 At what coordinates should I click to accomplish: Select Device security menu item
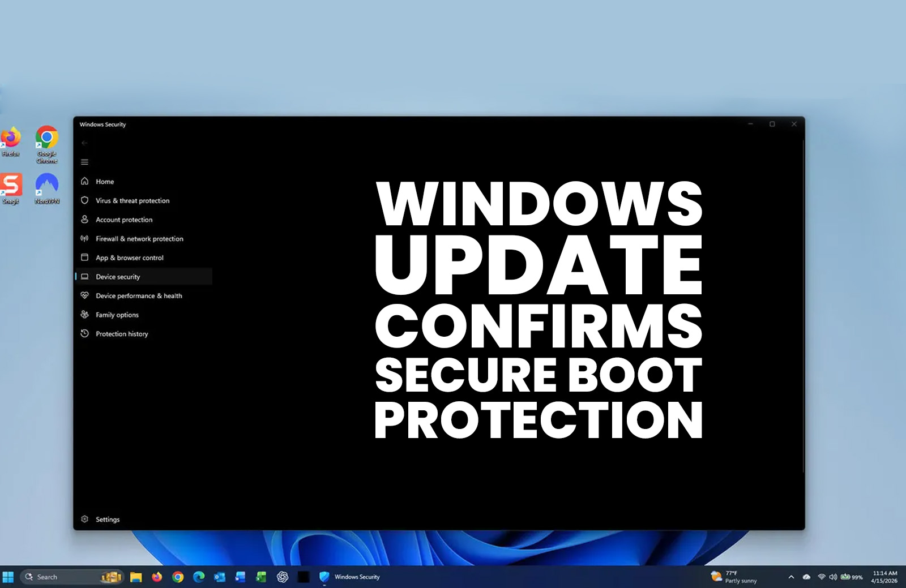point(117,277)
